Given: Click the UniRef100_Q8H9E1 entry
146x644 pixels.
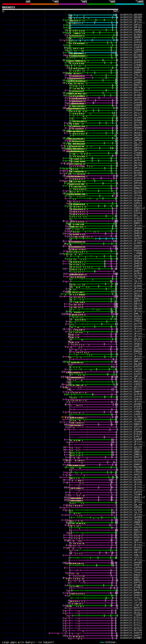Looking at the screenshot, I should click(x=131, y=30).
